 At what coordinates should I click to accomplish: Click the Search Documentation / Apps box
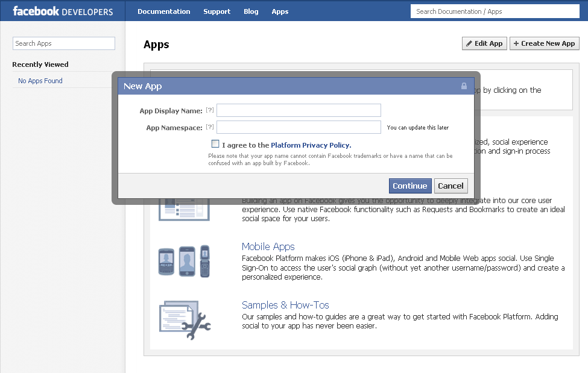(x=495, y=11)
